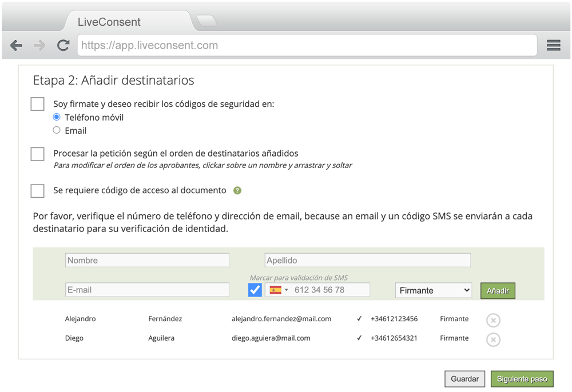Select the Email radio button
The image size is (572, 392).
[x=57, y=130]
